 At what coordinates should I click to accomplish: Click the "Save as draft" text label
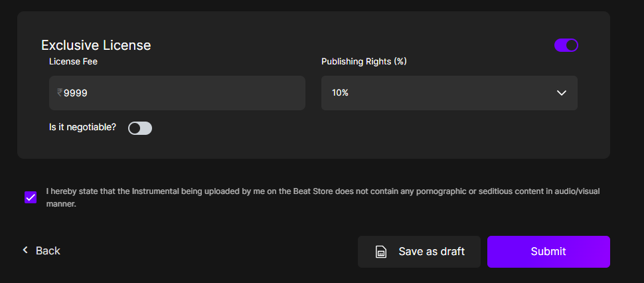tap(432, 252)
